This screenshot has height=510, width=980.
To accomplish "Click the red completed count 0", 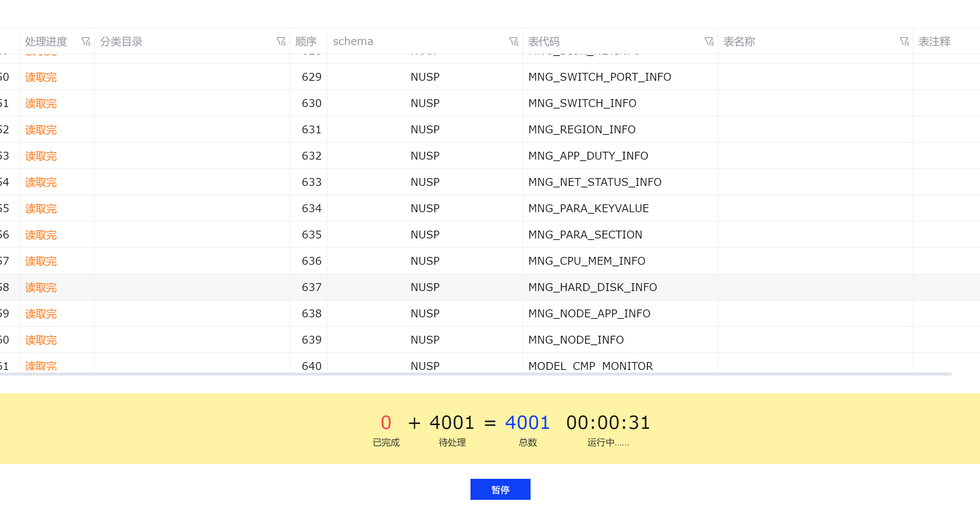I will pyautogui.click(x=386, y=423).
